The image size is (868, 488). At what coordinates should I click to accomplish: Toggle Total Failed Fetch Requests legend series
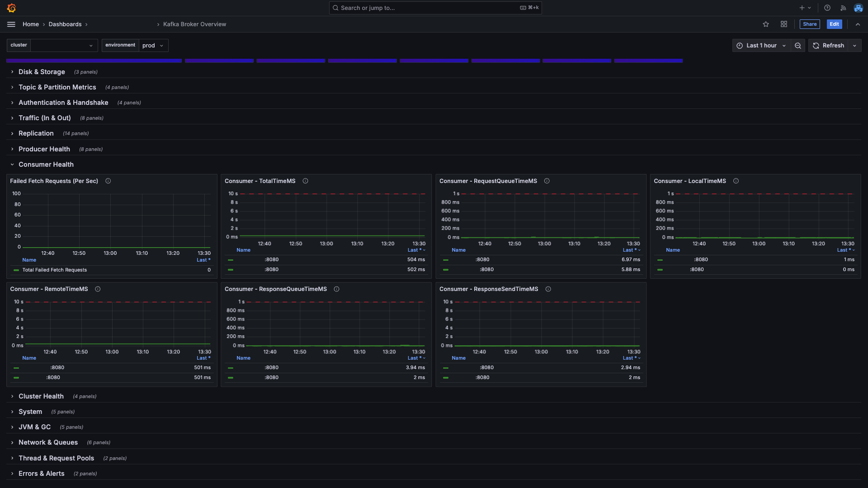point(54,270)
